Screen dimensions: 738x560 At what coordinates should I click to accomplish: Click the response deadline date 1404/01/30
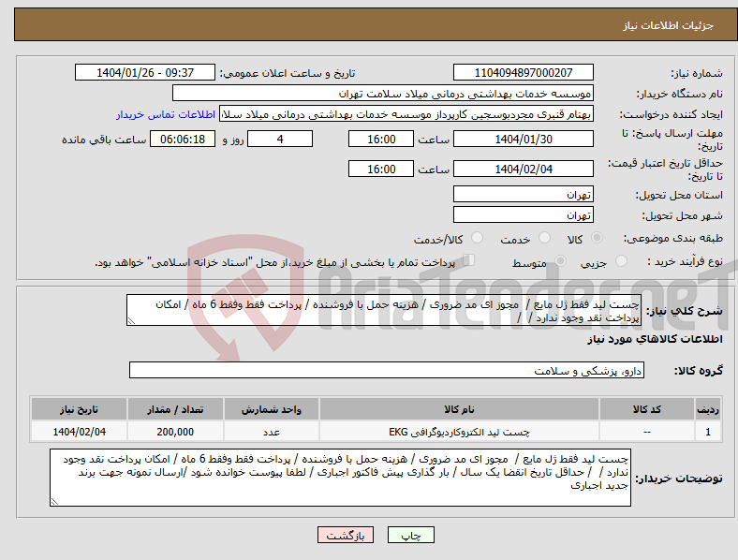click(x=523, y=139)
